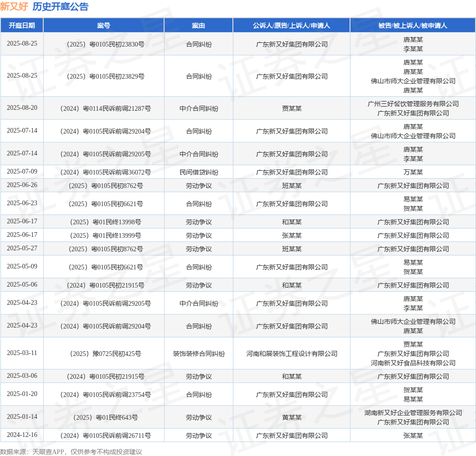This screenshot has width=476, height=456.
Task: Click the date 2025-03-06
Action: click(x=22, y=376)
